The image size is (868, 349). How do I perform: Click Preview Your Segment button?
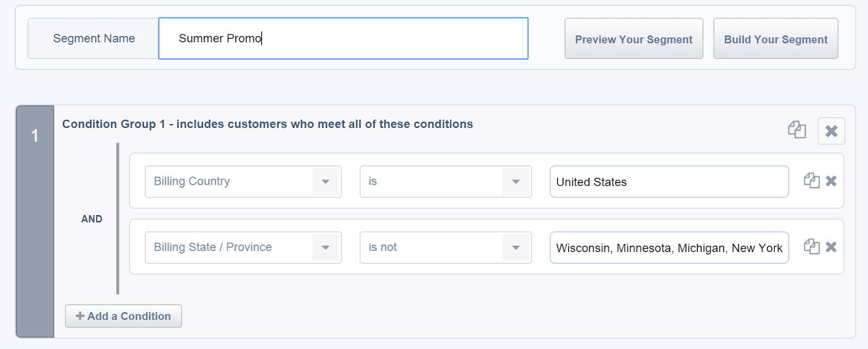pyautogui.click(x=634, y=39)
